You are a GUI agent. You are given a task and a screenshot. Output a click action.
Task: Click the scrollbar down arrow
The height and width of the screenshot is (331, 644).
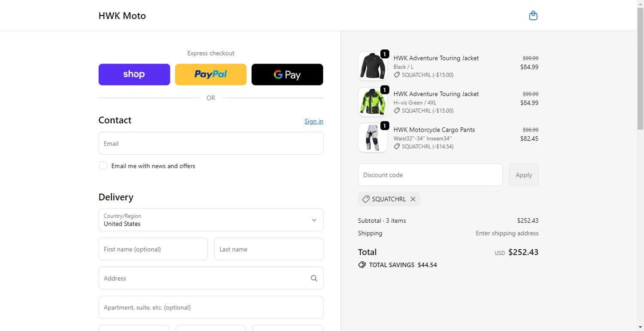point(640,327)
